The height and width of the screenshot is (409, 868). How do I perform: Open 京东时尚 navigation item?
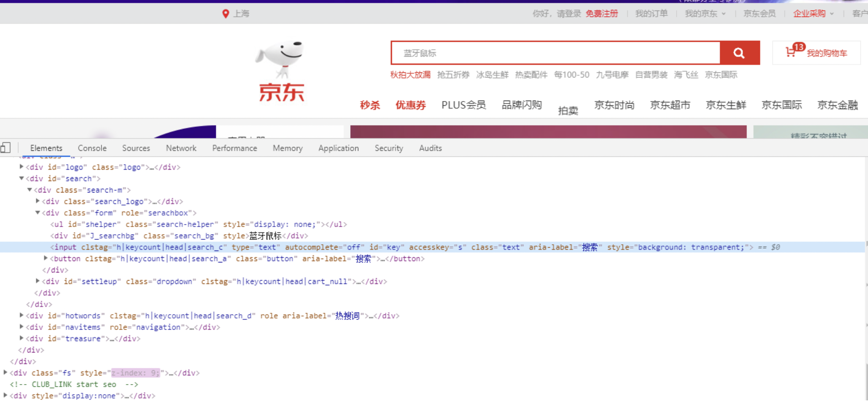click(614, 105)
